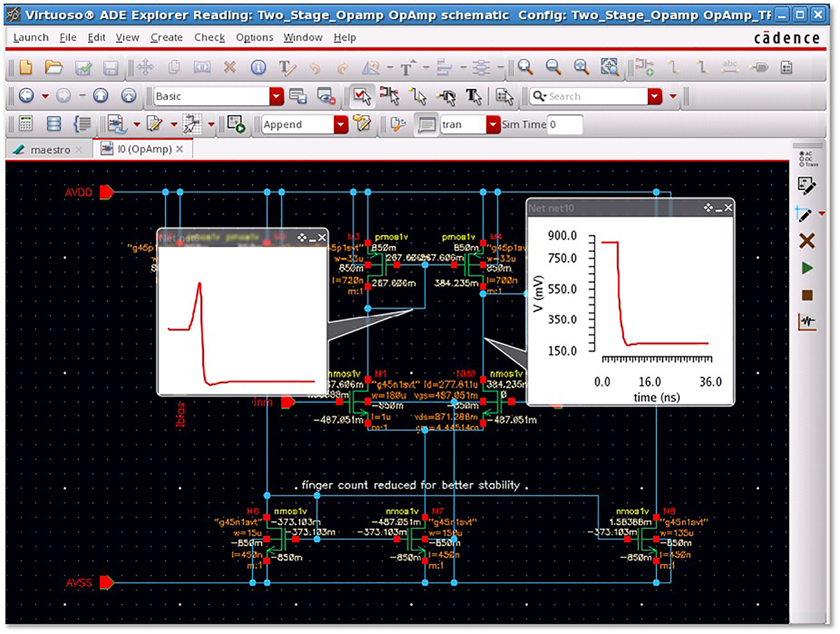
Task: Switch to the maestro tab
Action: point(50,150)
